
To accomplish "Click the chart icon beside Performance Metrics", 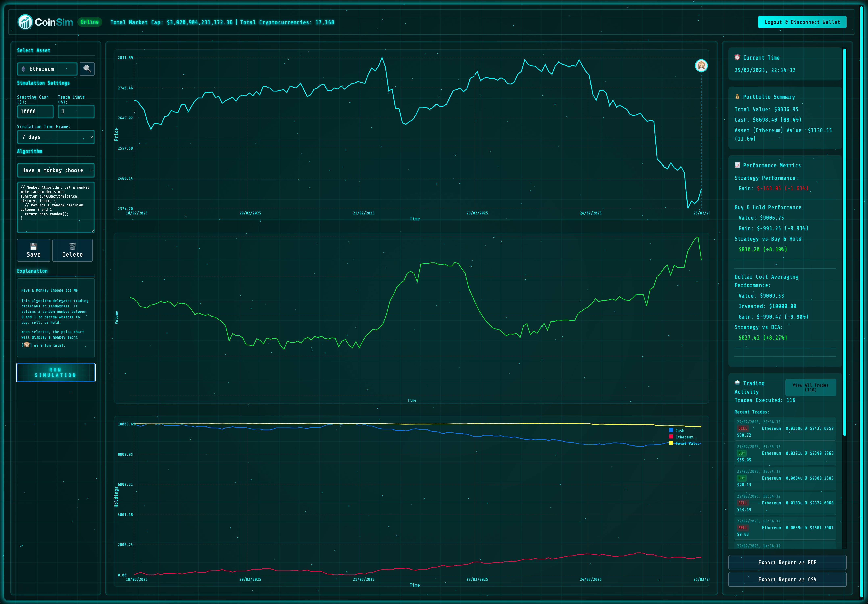I will [x=737, y=165].
